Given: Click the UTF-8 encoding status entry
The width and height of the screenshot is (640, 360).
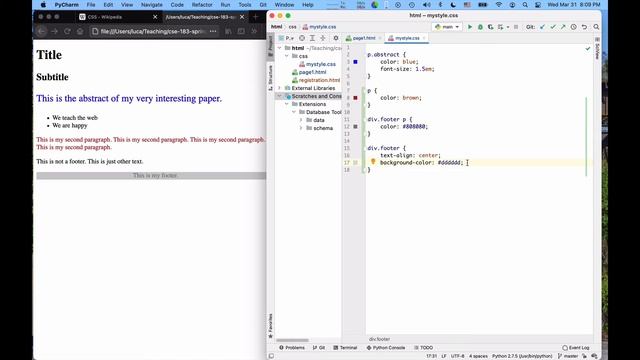Looking at the screenshot, I should click(457, 356).
